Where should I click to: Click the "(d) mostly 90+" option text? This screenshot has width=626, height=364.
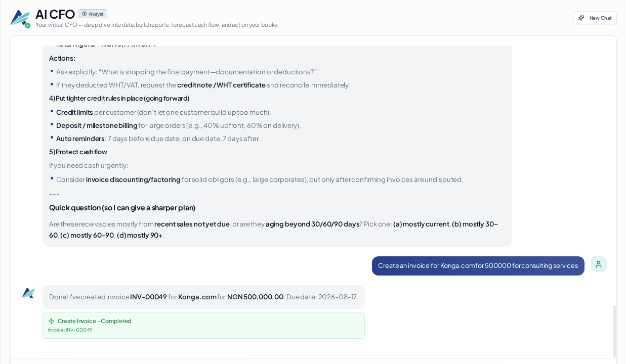(x=140, y=235)
